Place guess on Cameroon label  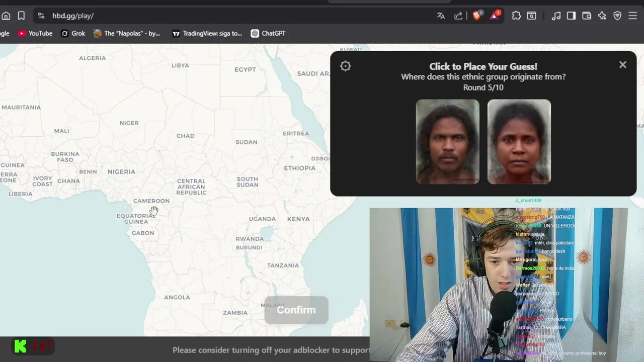coord(151,201)
